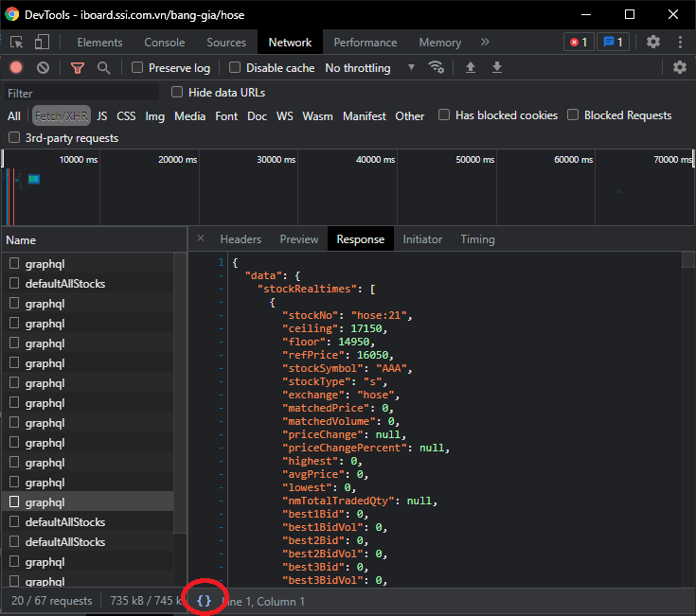Open DevTools main settings gear
The width and height of the screenshot is (696, 616).
[x=653, y=43]
